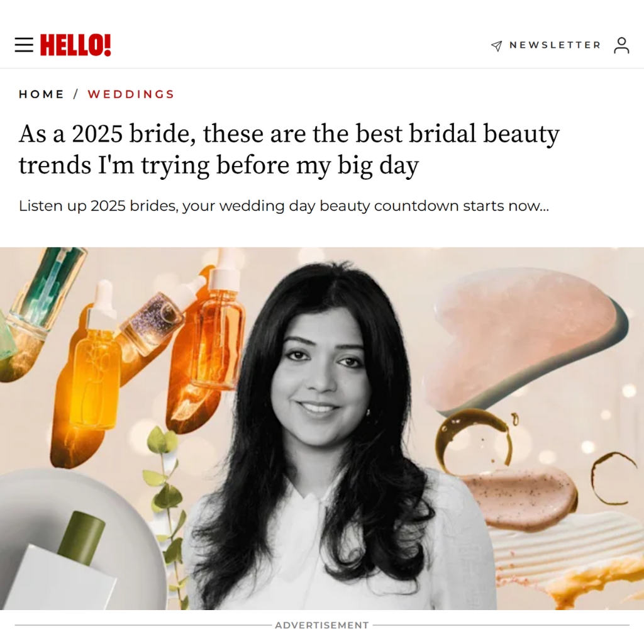The image size is (644, 644).
Task: Open the hamburger navigation menu
Action: [24, 45]
